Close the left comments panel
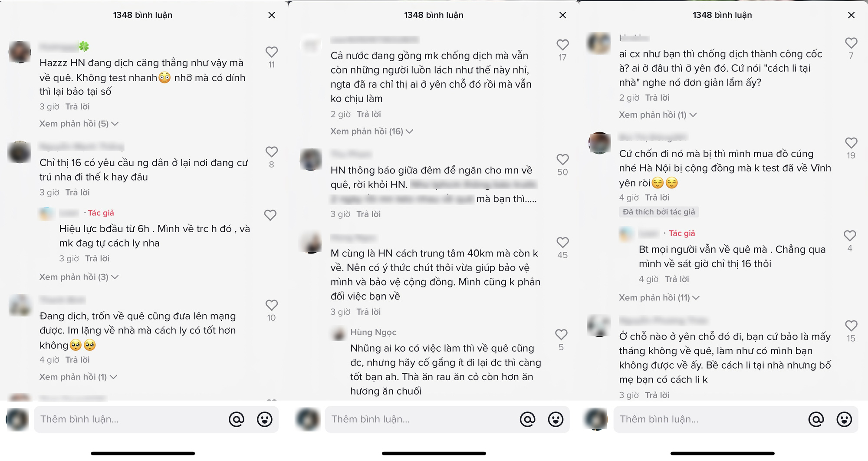Screen dimensions: 868x461 point(272,15)
